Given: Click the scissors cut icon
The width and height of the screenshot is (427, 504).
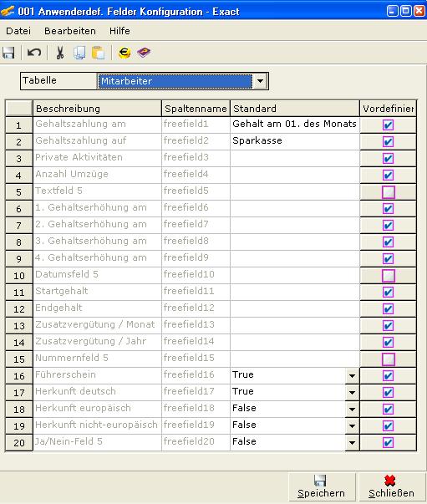Looking at the screenshot, I should tap(60, 53).
